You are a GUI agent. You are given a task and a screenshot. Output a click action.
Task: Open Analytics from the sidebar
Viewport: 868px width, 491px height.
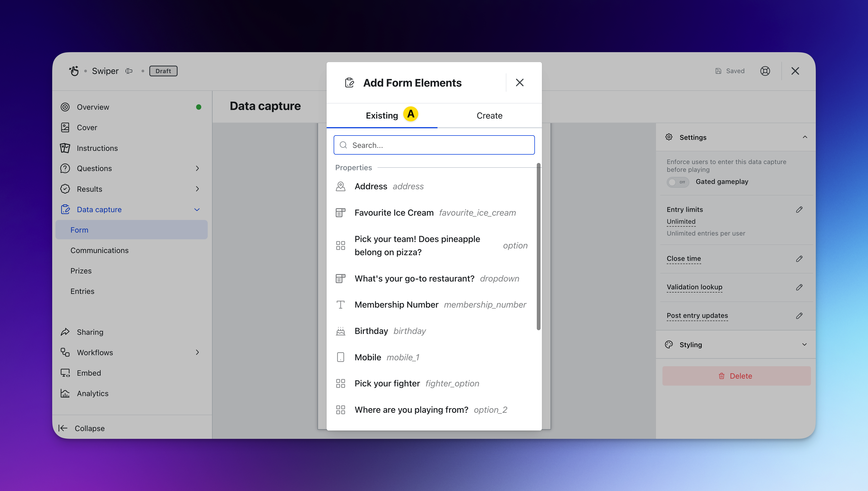93,393
